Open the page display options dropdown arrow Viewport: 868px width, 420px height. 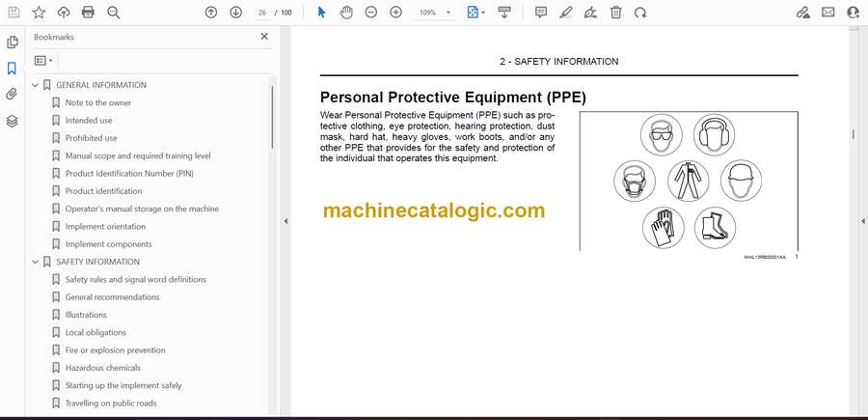tap(483, 13)
